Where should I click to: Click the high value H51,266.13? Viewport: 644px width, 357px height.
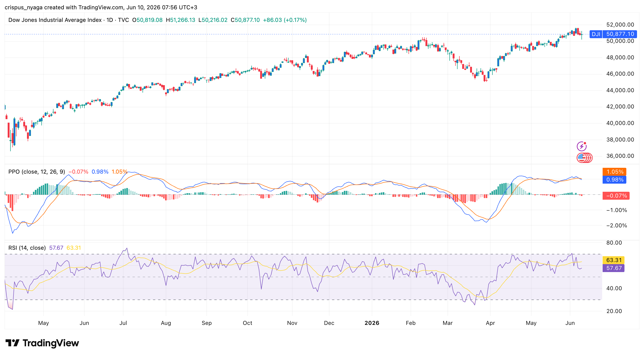[x=180, y=20]
